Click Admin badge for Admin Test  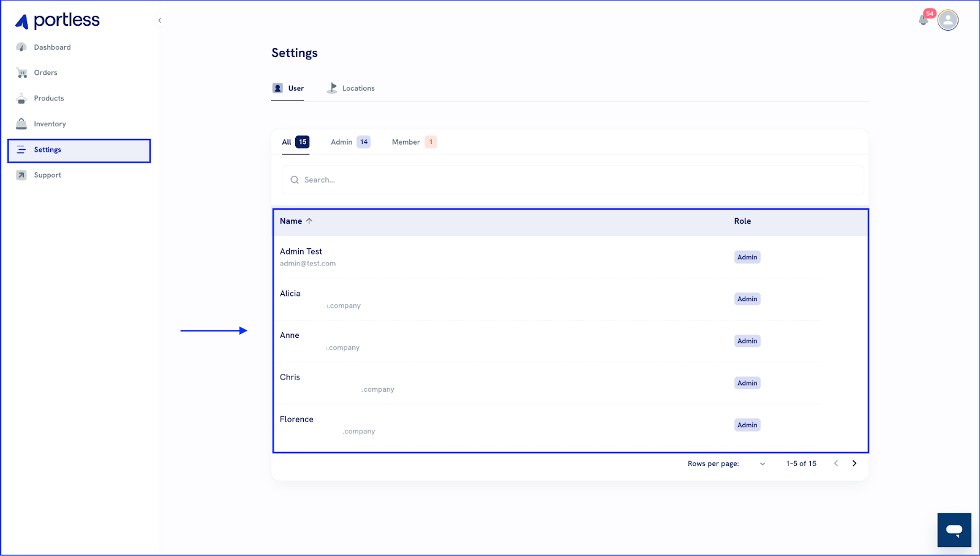pyautogui.click(x=747, y=257)
